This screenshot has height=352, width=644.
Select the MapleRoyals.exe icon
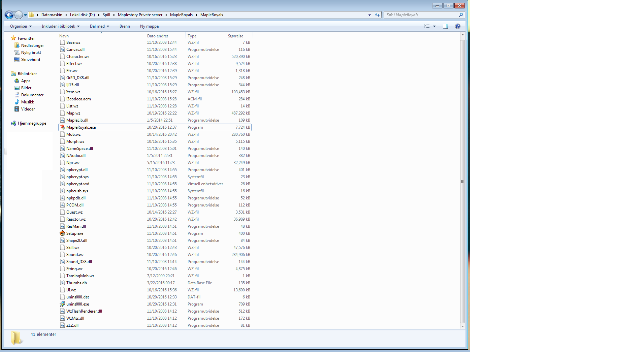[62, 127]
